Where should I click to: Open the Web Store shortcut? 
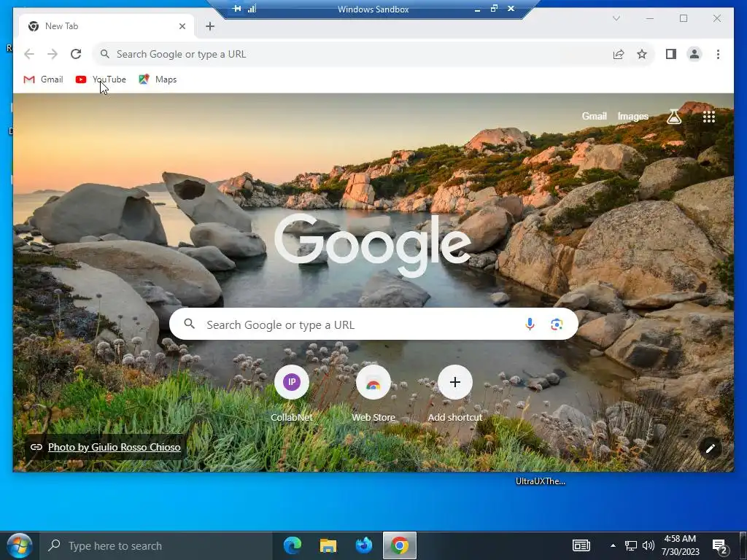373,393
